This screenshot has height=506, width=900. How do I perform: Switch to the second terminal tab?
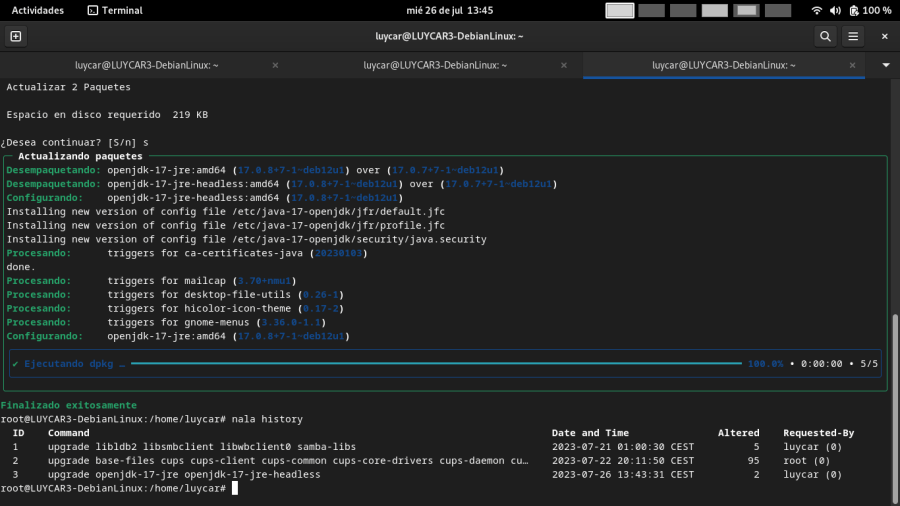[435, 65]
